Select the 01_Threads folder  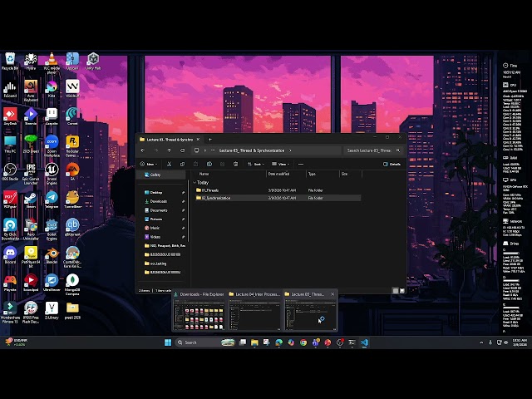click(278, 190)
